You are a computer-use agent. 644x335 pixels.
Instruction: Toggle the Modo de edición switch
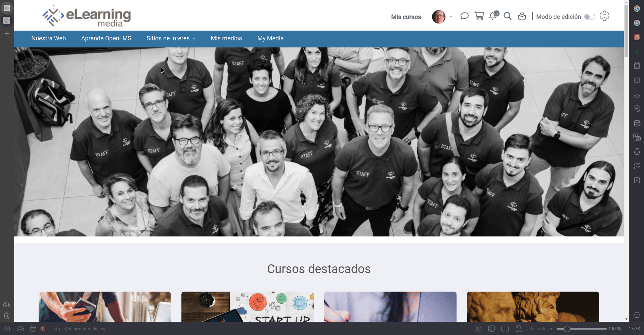click(589, 17)
